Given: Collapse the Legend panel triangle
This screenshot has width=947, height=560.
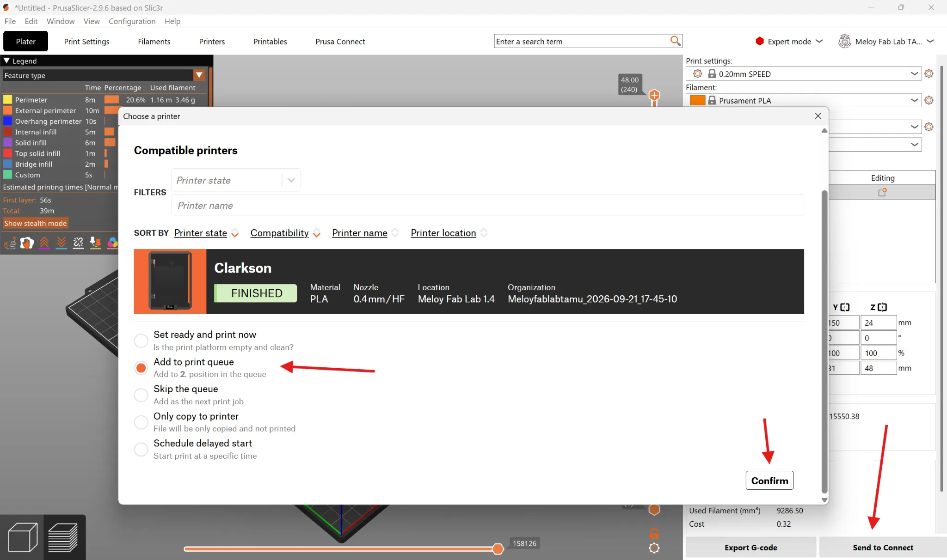Looking at the screenshot, I should point(6,61).
